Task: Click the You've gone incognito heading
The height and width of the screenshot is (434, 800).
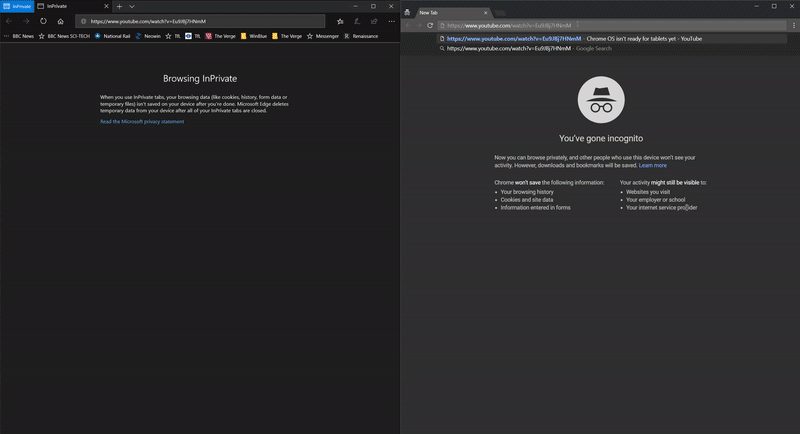Action: point(601,138)
